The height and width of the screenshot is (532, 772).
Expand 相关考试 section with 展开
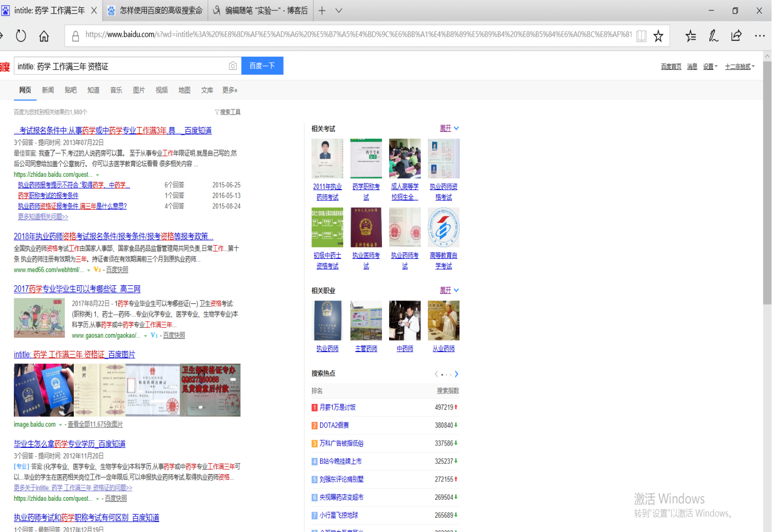click(x=449, y=129)
